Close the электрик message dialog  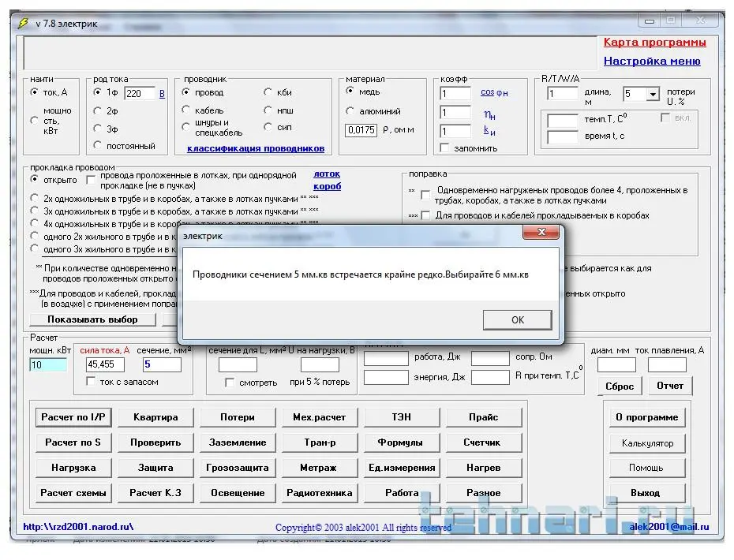541,232
